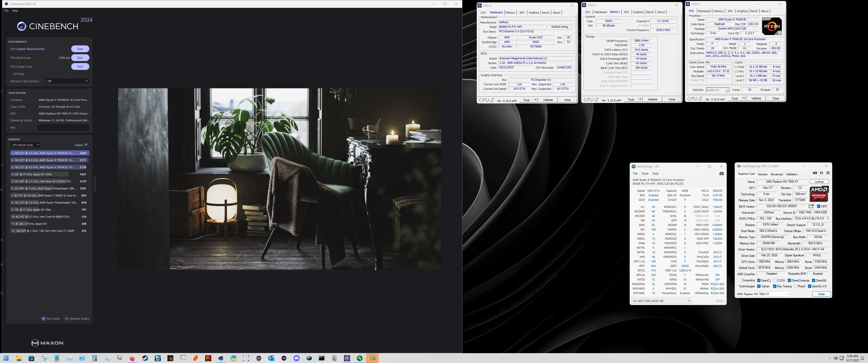The width and height of the screenshot is (868, 363).
Task: Open Snipping Tool from taskbar
Action: (44, 358)
